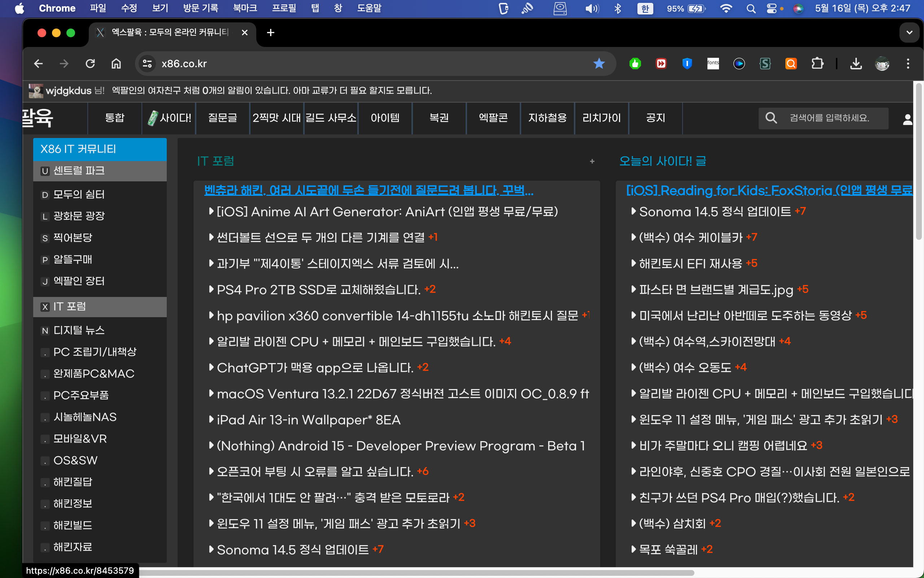Select 센트럴 파크 in the sidebar
The width and height of the screenshot is (924, 578).
[100, 171]
